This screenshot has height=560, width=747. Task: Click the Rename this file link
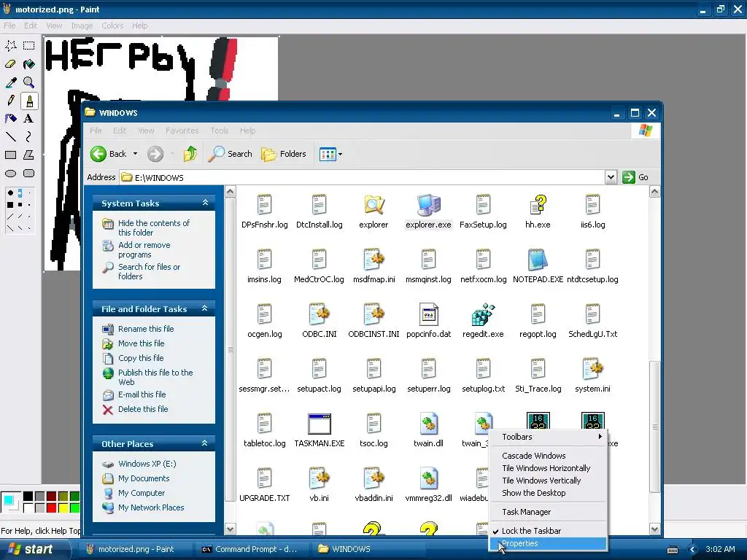pos(146,329)
